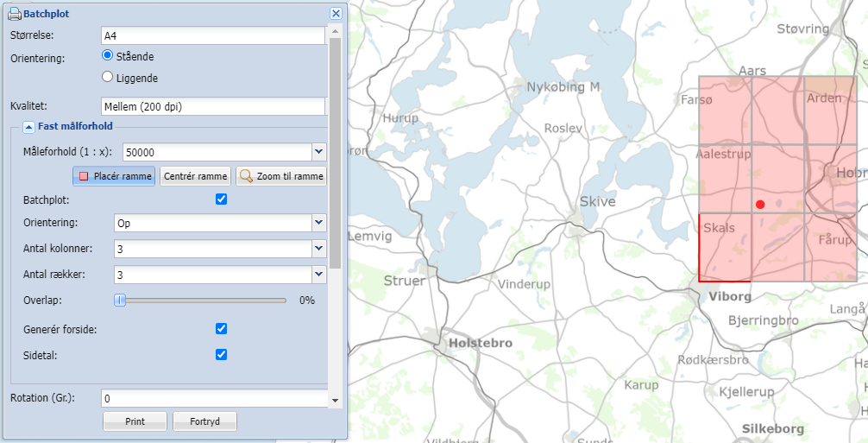This screenshot has width=868, height=443.
Task: Click the Rødkærsbro label on the map
Action: [714, 360]
